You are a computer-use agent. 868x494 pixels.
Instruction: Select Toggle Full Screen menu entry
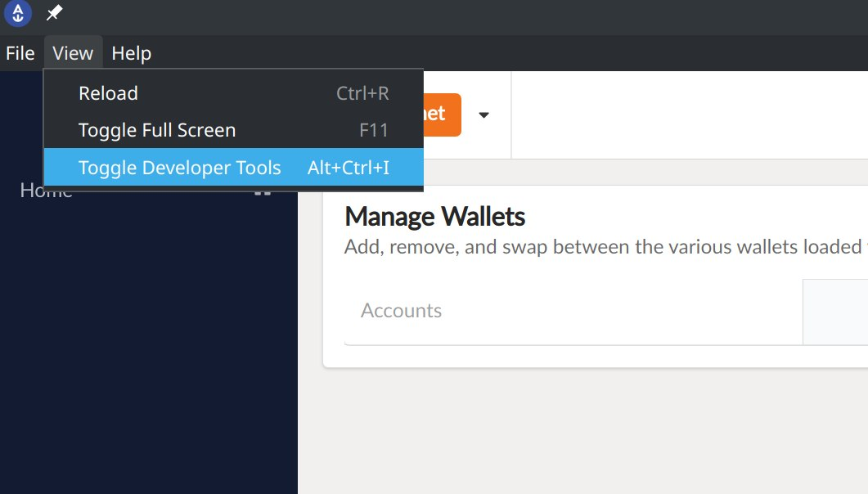point(234,130)
